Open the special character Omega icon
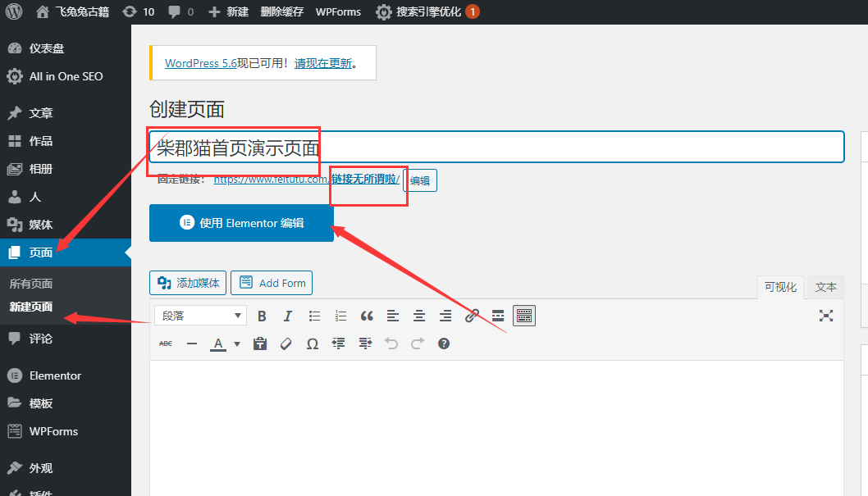This screenshot has height=496, width=868. [x=313, y=344]
